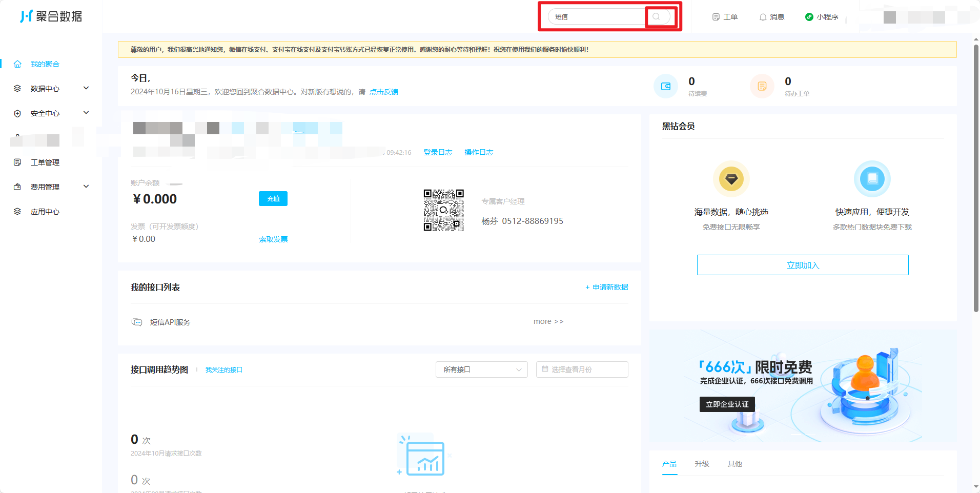Open the 操作日志 link
980x493 pixels.
pyautogui.click(x=479, y=152)
